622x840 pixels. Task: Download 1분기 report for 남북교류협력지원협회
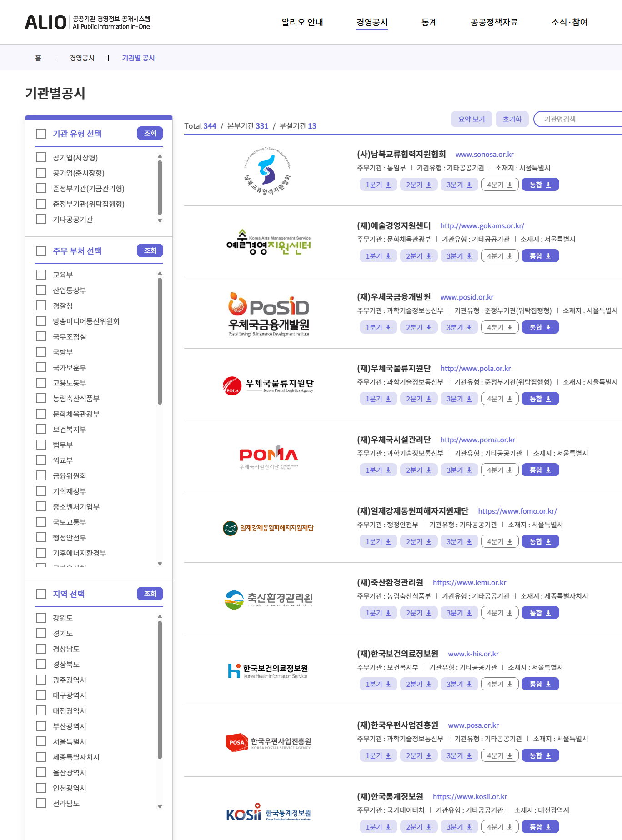(x=378, y=185)
